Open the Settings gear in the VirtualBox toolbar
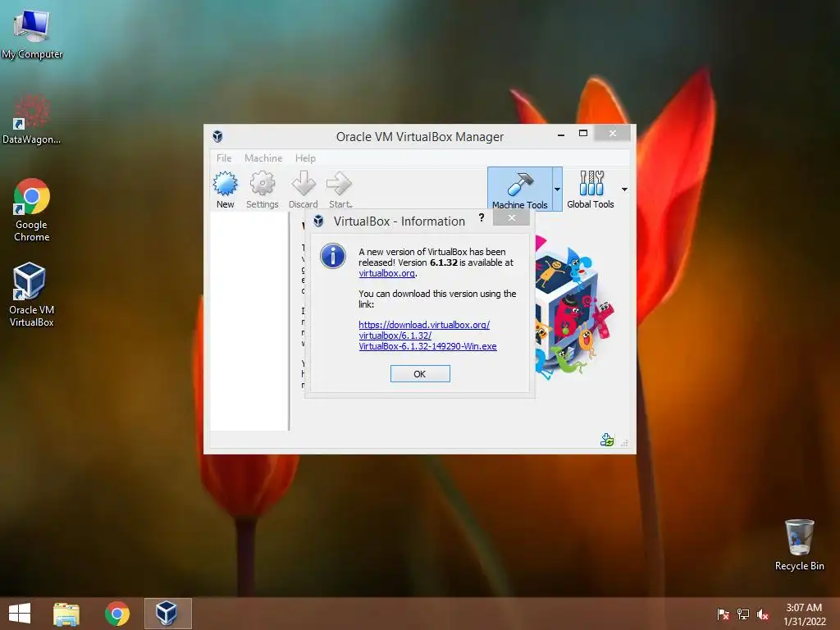 click(262, 189)
